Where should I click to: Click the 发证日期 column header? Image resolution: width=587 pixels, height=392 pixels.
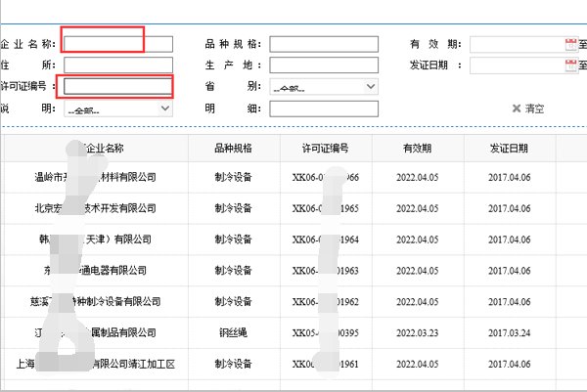click(509, 149)
